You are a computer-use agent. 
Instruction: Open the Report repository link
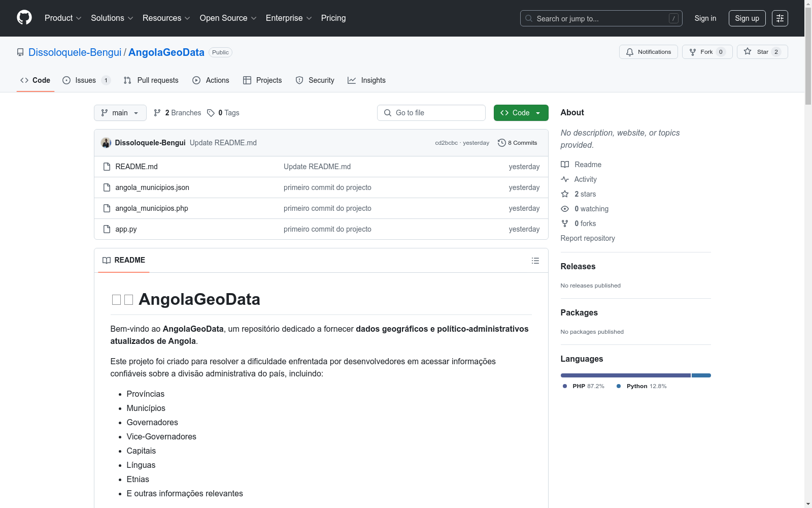[588, 238]
